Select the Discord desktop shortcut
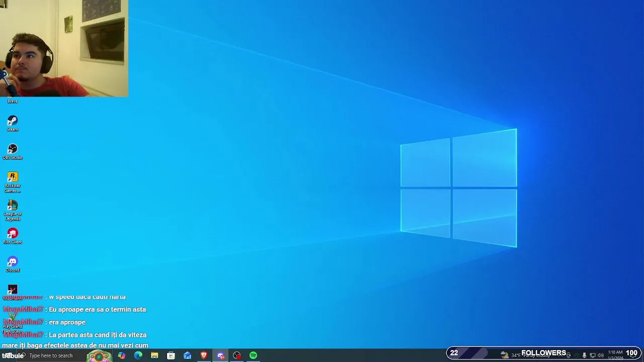This screenshot has height=362, width=644. click(13, 264)
